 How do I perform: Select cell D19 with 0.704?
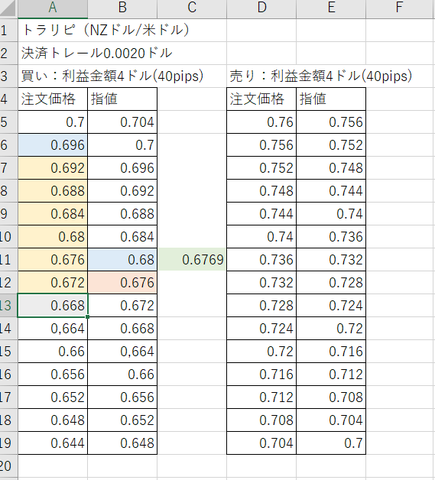click(262, 443)
